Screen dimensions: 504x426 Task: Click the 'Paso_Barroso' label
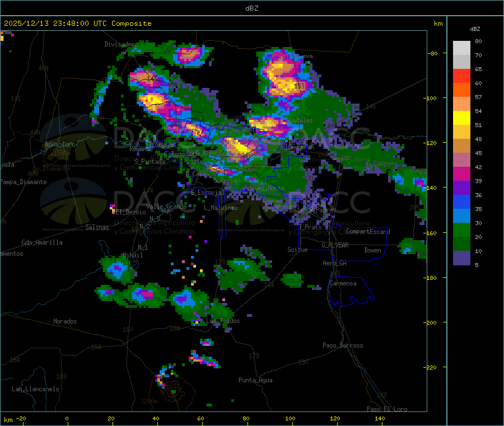(x=343, y=345)
